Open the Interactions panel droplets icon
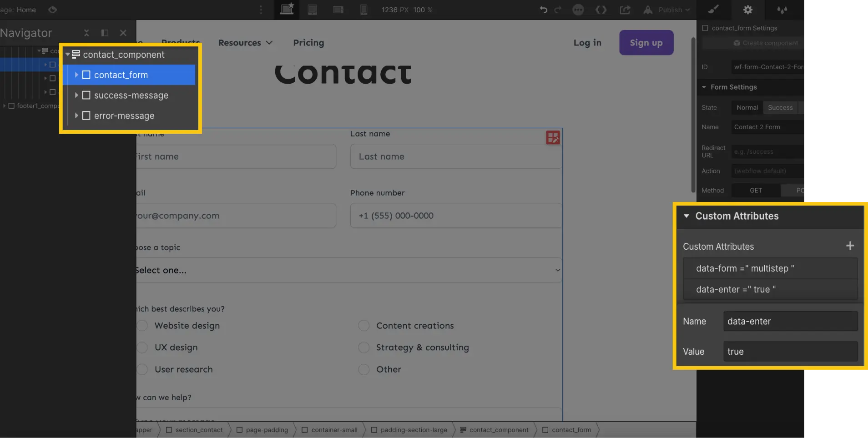The image size is (868, 438). pos(782,10)
